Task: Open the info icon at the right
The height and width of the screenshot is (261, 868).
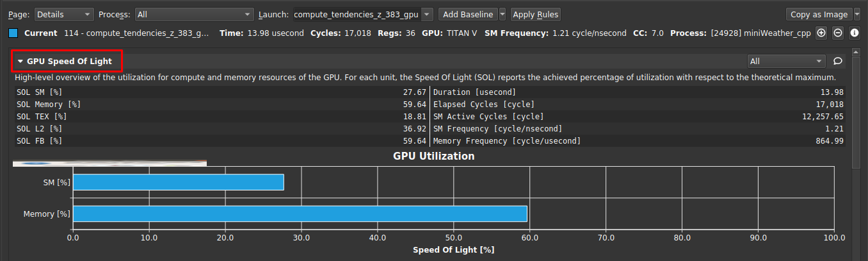Action: 855,33
